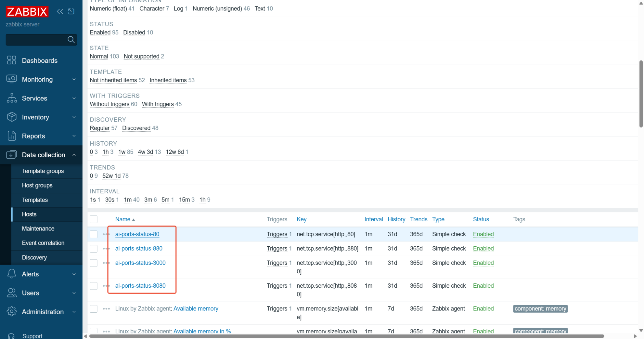Image resolution: width=644 pixels, height=339 pixels.
Task: Collapse sidebar with double-chevron icon
Action: (60, 12)
